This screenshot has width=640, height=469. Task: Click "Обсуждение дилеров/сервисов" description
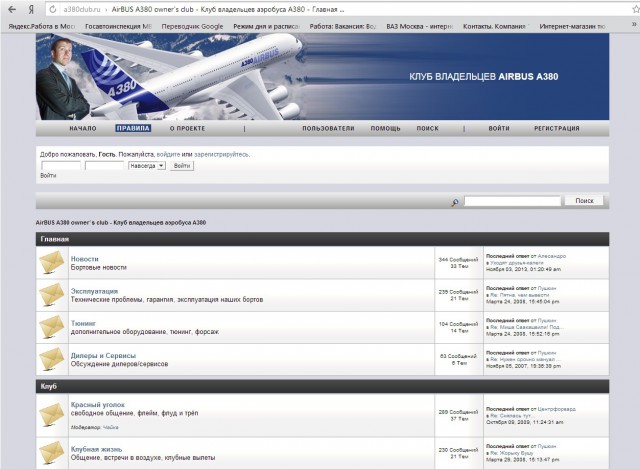119,364
